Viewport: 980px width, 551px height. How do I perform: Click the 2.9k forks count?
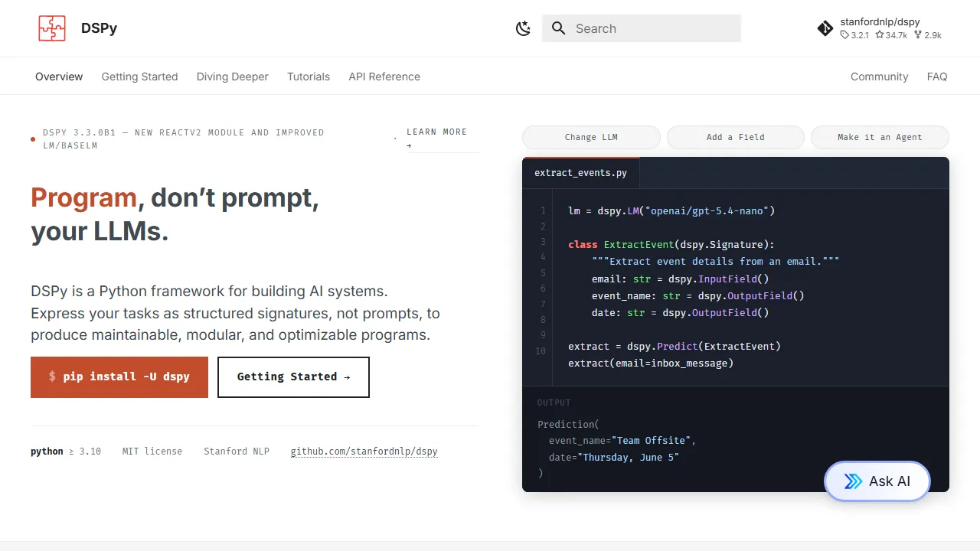coord(928,35)
